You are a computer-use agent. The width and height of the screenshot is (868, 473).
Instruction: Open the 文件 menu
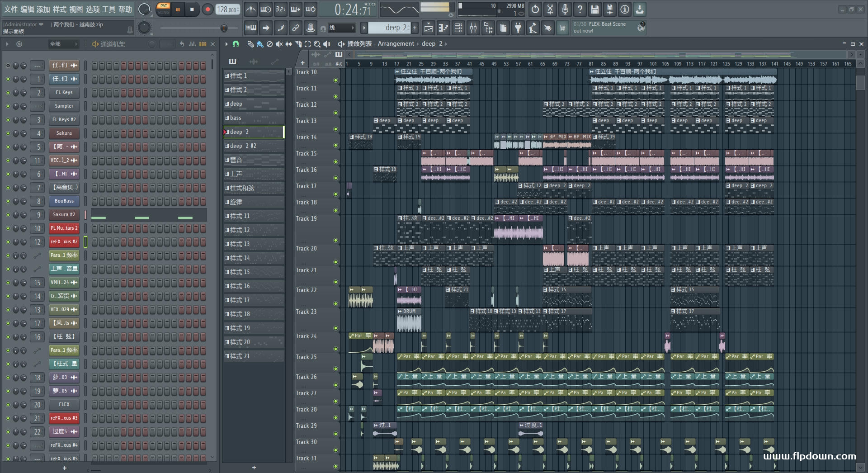[10, 9]
